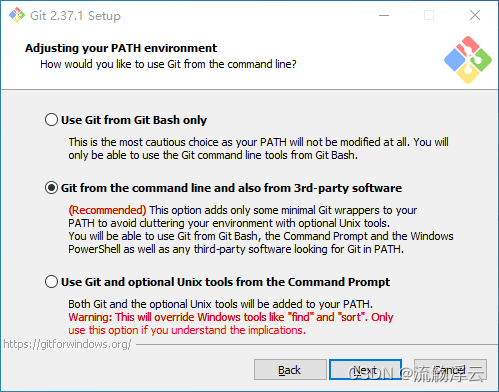Image resolution: width=499 pixels, height=392 pixels.
Task: Close the Git 2.37.1 Setup window
Action: [x=475, y=15]
